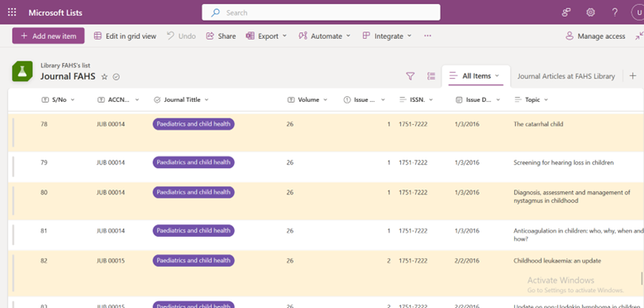
Task: Click the help question mark icon
Action: tap(614, 12)
